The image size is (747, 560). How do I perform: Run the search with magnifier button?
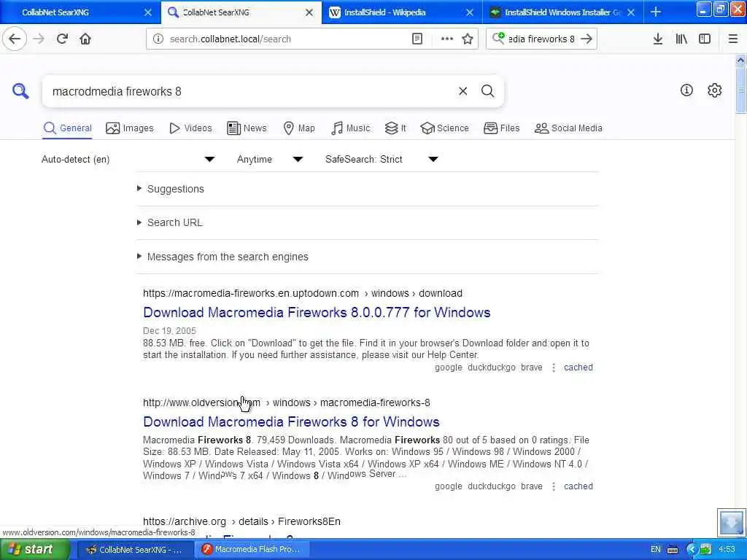pyautogui.click(x=487, y=91)
